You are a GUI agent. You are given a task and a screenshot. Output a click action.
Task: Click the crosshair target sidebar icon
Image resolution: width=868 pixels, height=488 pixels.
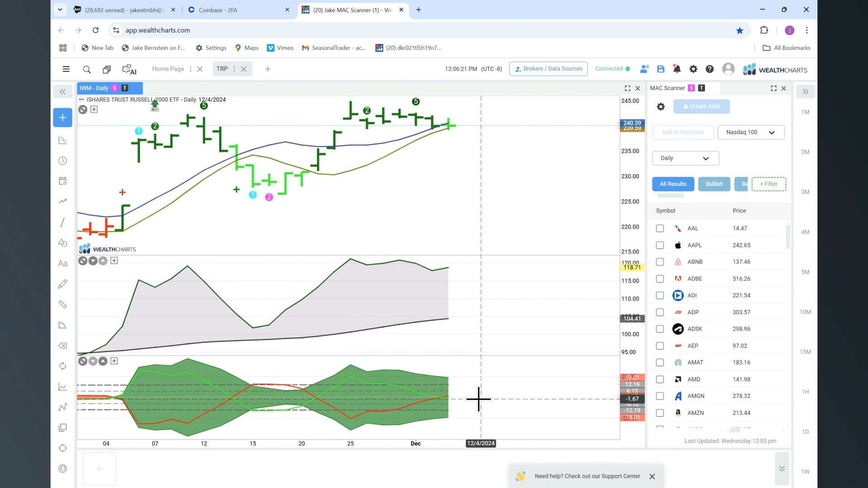(62, 448)
